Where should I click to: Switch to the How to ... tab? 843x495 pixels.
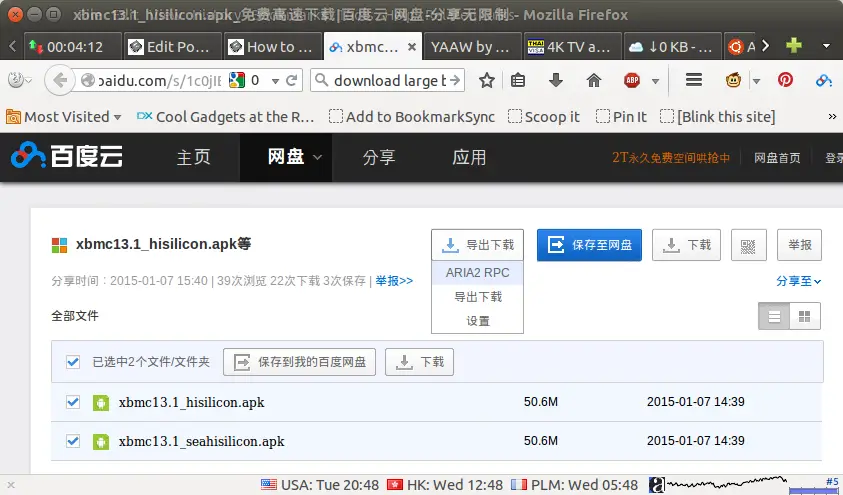(273, 47)
